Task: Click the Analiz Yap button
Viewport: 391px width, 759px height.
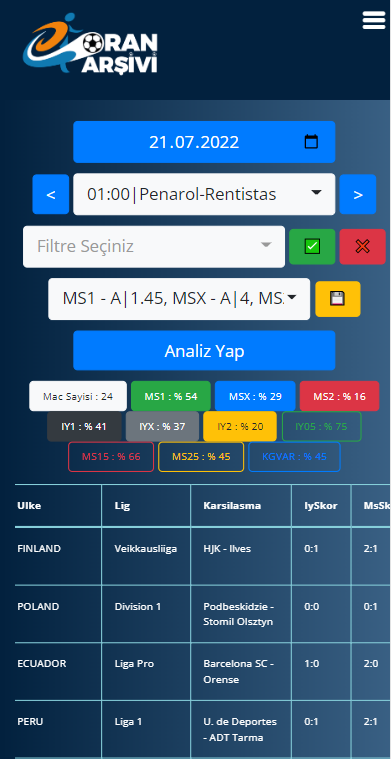Action: tap(204, 350)
